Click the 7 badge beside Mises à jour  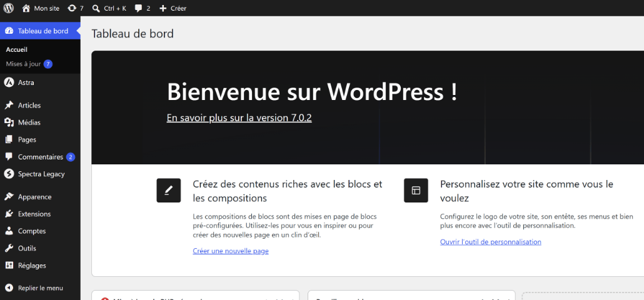(x=48, y=64)
